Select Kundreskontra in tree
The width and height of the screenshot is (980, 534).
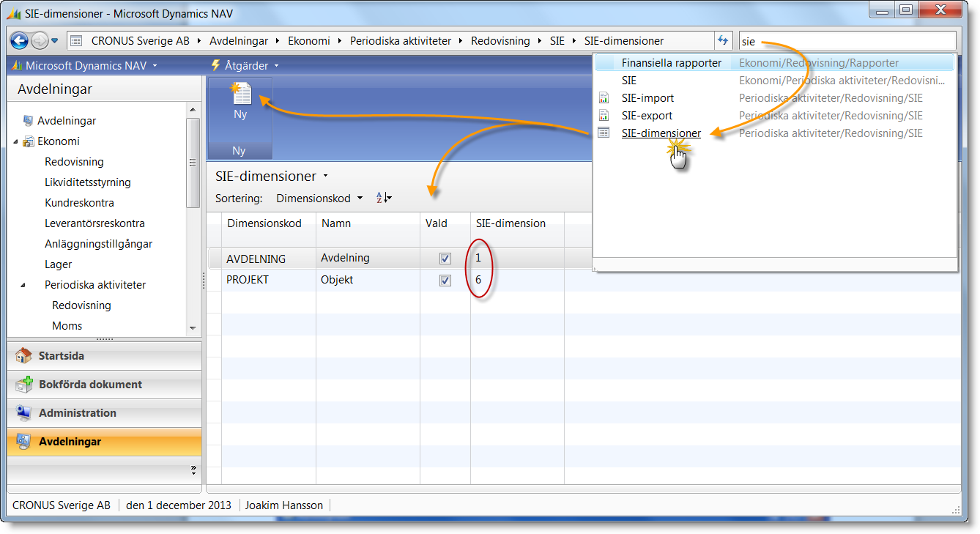coord(79,203)
